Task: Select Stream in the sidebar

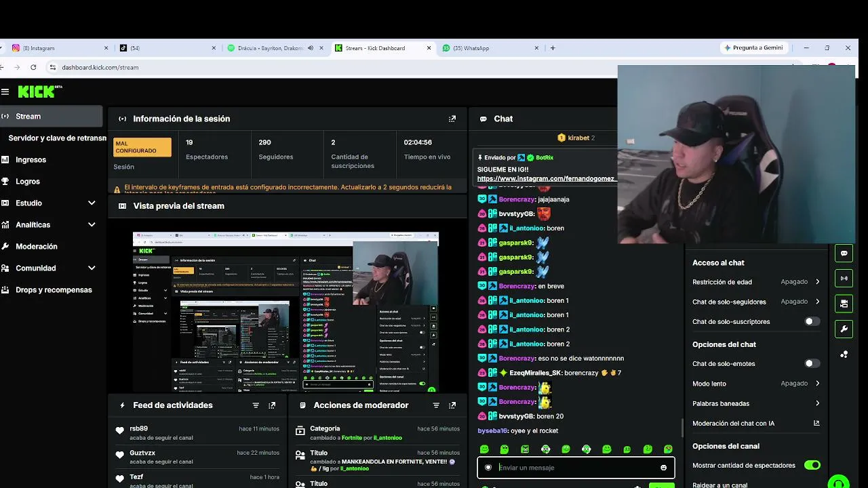Action: click(x=51, y=117)
